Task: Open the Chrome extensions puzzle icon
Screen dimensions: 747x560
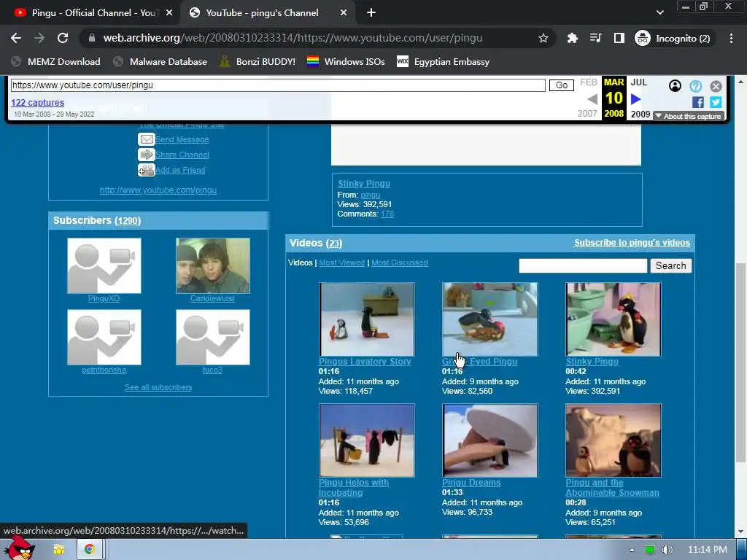Action: tap(572, 38)
